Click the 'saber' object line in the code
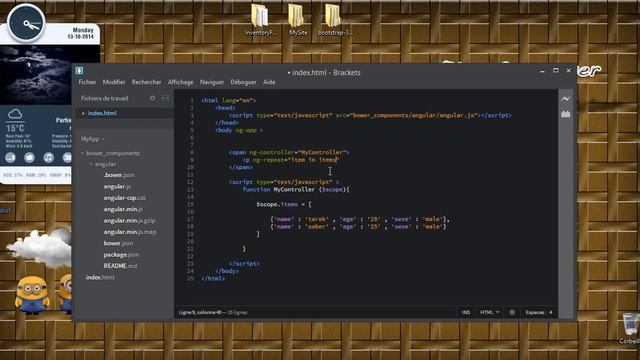 tap(358, 227)
